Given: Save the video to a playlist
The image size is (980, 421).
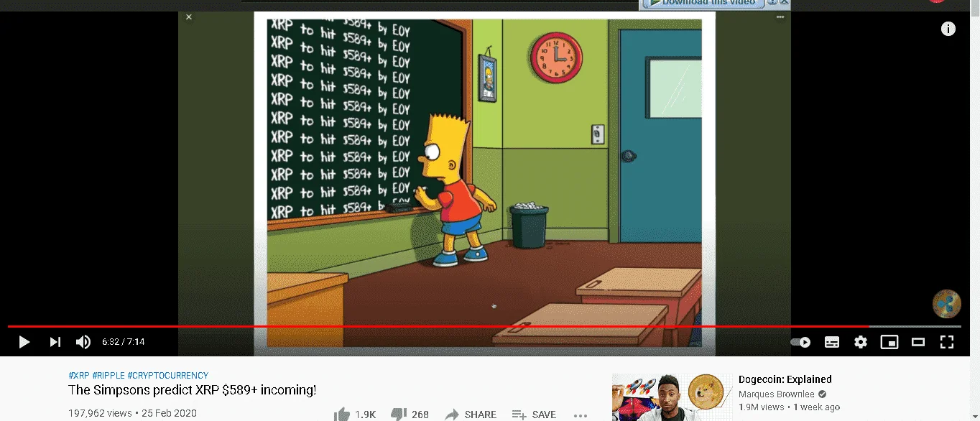Looking at the screenshot, I should 534,415.
